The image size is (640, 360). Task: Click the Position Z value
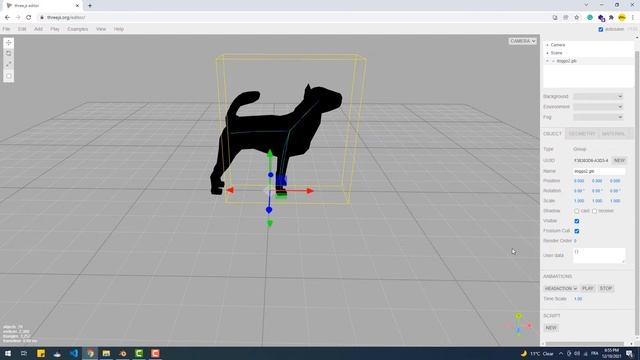click(x=615, y=181)
